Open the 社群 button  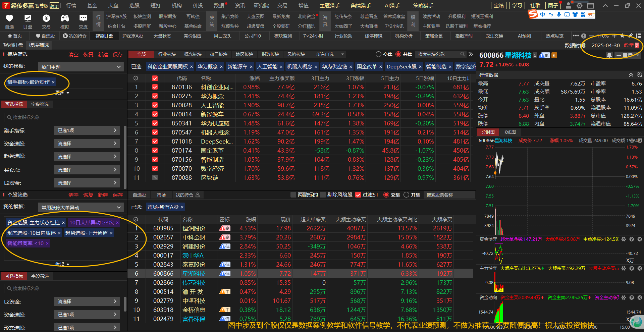coord(535,5)
